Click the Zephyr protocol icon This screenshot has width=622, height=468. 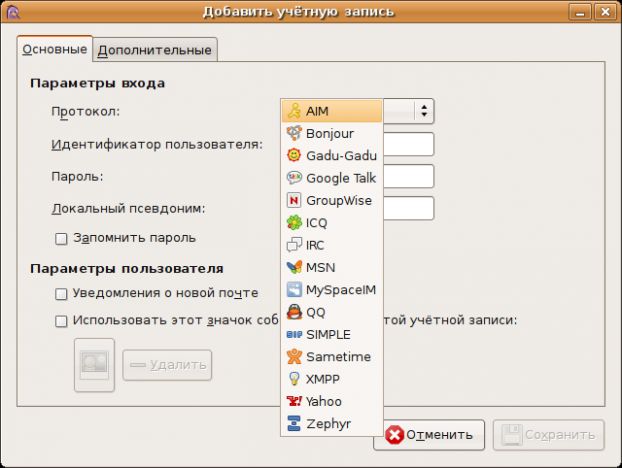point(294,423)
